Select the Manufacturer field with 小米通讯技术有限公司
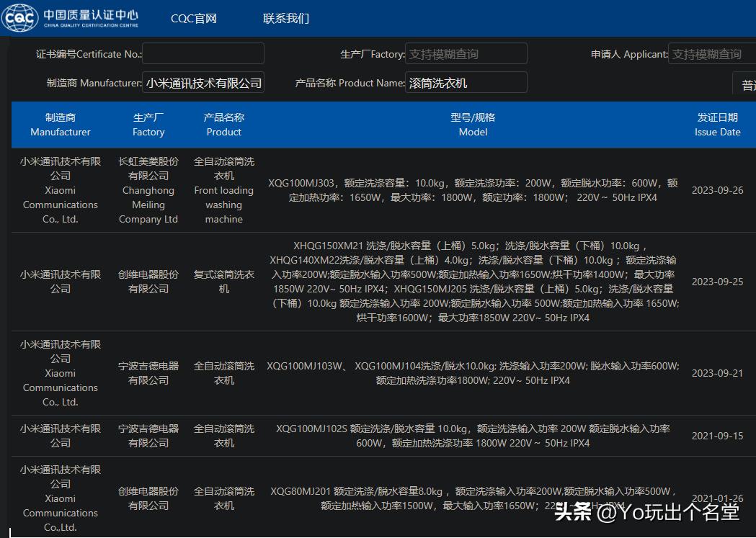The height and width of the screenshot is (538, 756). (x=203, y=83)
